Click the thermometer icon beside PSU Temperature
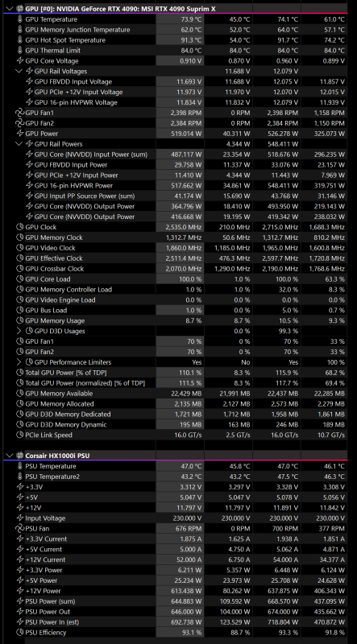Viewport: 357px width, 644px height. coord(20,466)
